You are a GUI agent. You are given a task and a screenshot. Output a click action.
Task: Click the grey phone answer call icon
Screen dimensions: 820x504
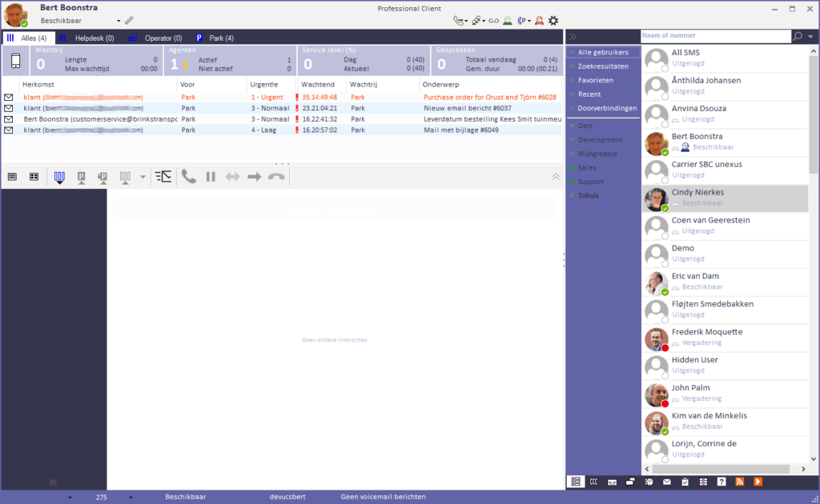(189, 177)
